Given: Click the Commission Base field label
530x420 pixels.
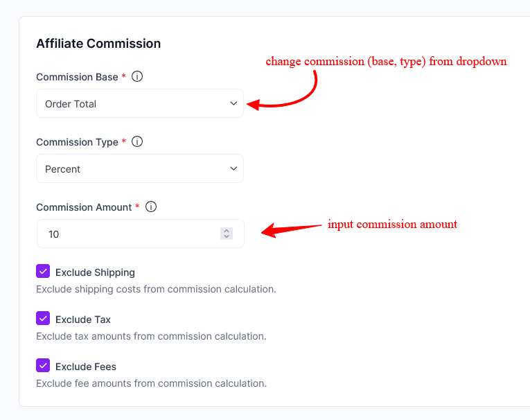Looking at the screenshot, I should click(x=77, y=77).
